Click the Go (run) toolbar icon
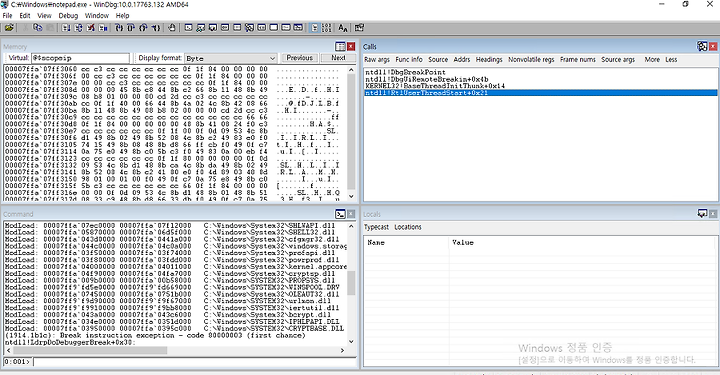Viewport: 720px width, 375px height. click(x=66, y=28)
